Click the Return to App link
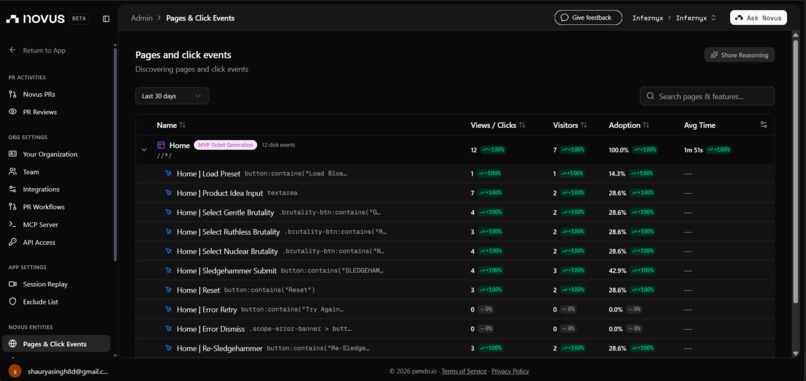The height and width of the screenshot is (381, 806). coord(44,50)
